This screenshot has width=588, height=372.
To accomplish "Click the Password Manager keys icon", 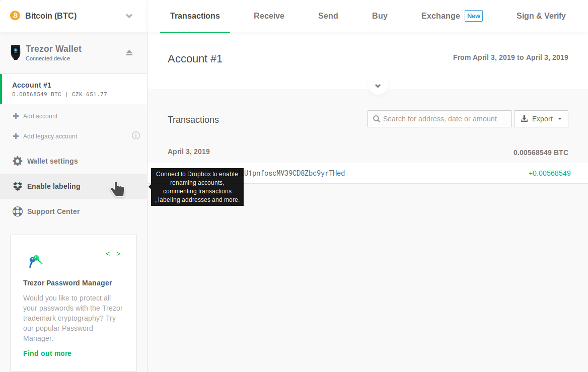I will click(x=36, y=261).
